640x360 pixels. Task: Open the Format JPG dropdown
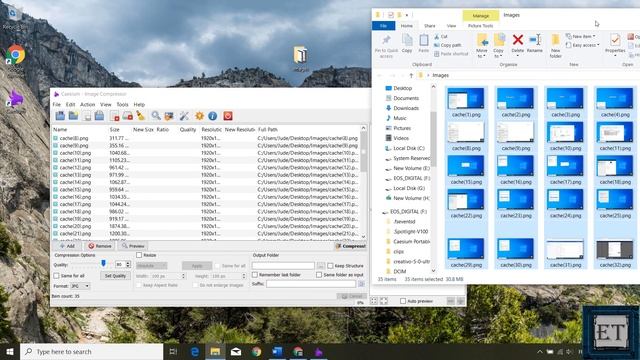(80, 286)
